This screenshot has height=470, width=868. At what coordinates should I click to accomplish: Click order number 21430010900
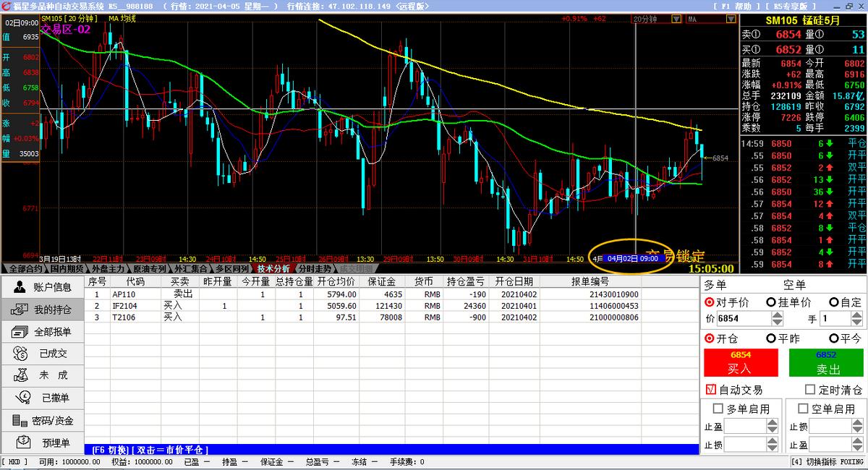pyautogui.click(x=613, y=294)
